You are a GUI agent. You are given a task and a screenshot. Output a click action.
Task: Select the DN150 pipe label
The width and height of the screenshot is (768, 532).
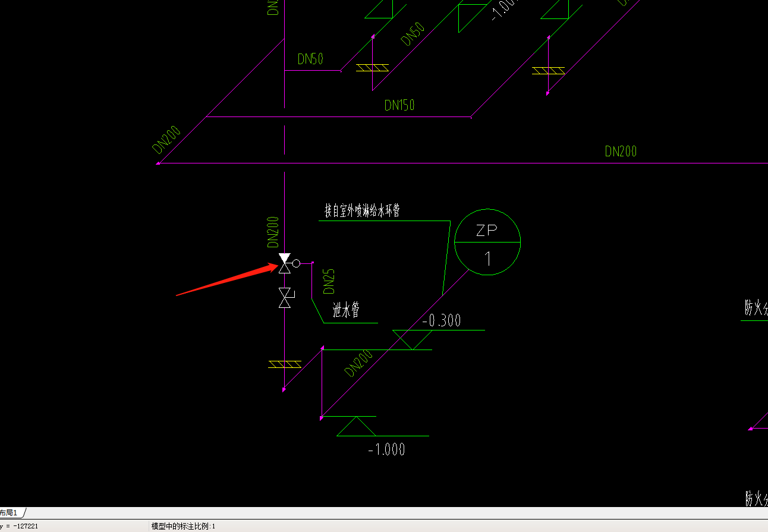399,105
